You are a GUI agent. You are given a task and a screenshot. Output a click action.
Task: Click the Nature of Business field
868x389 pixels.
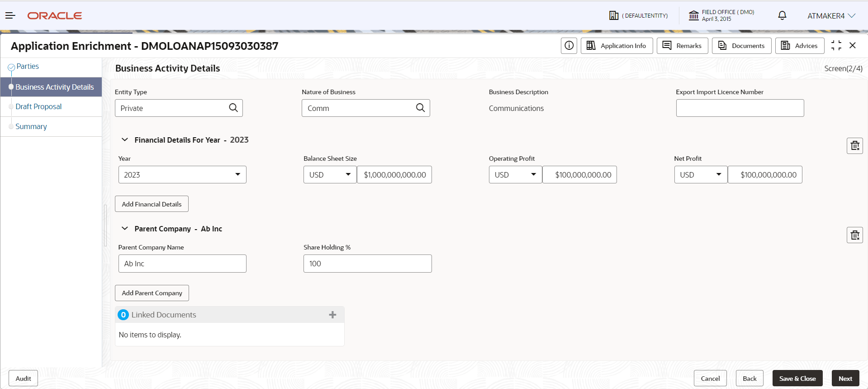point(365,108)
